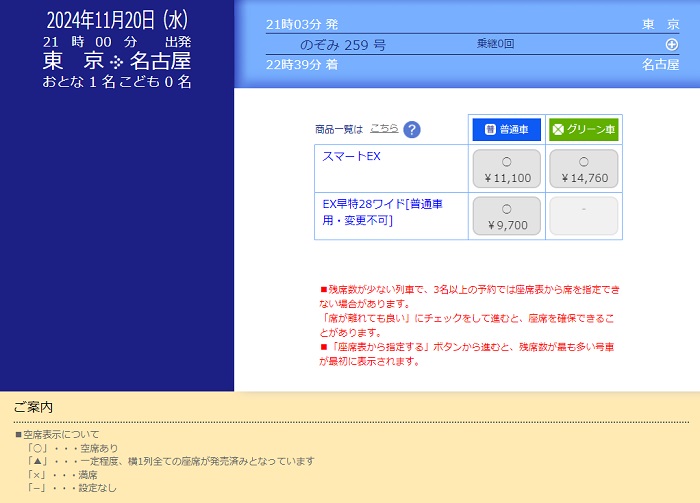The width and height of the screenshot is (700, 503).
Task: Select the ¥11,100 ordinary car fare
Action: (x=506, y=169)
